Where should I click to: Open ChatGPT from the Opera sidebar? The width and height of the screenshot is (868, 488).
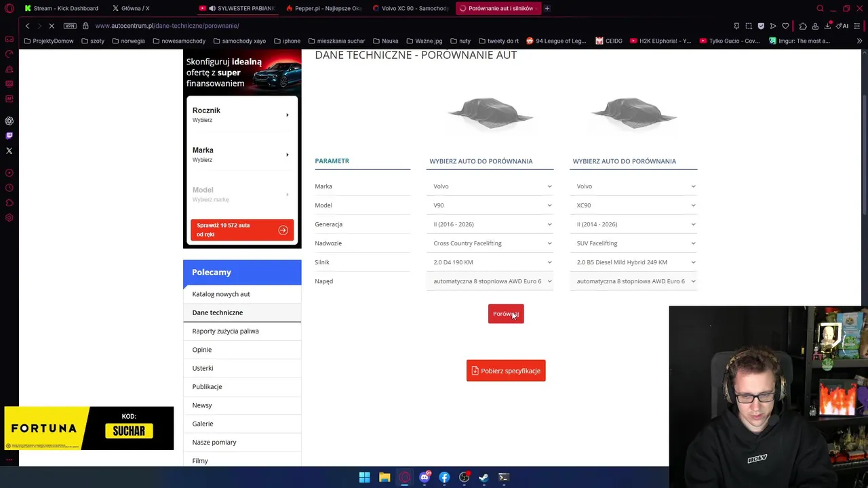point(9,121)
